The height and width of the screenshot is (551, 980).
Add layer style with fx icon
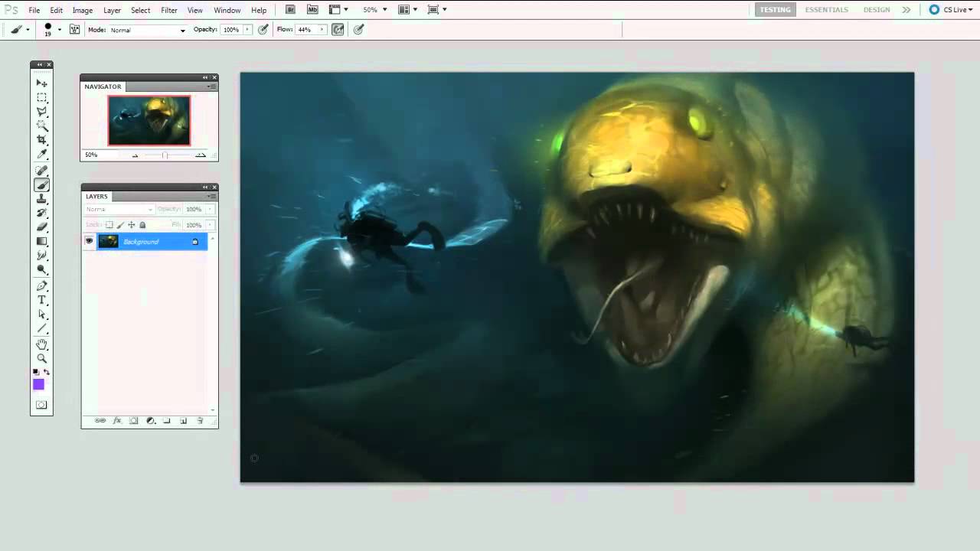[x=117, y=421]
